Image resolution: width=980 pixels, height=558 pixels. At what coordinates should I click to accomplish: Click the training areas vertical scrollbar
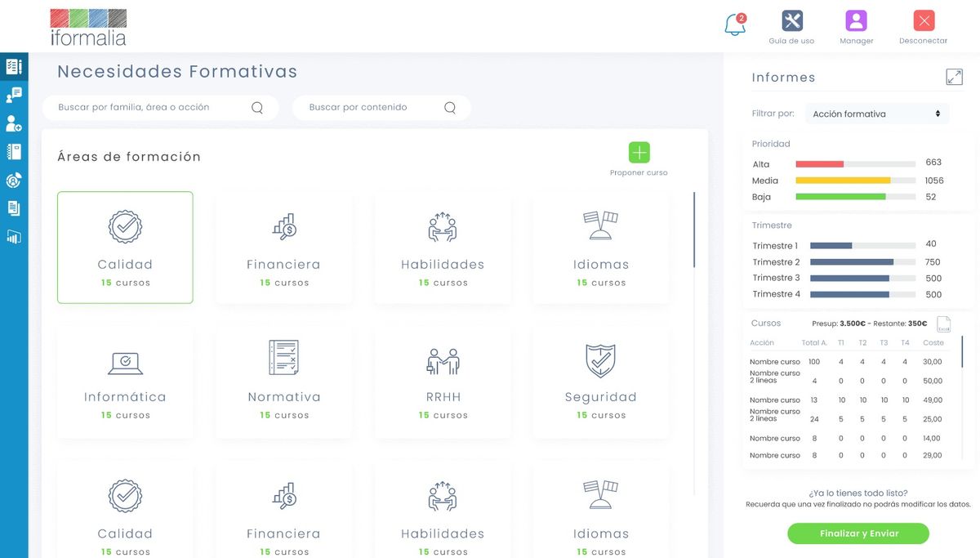coord(694,230)
